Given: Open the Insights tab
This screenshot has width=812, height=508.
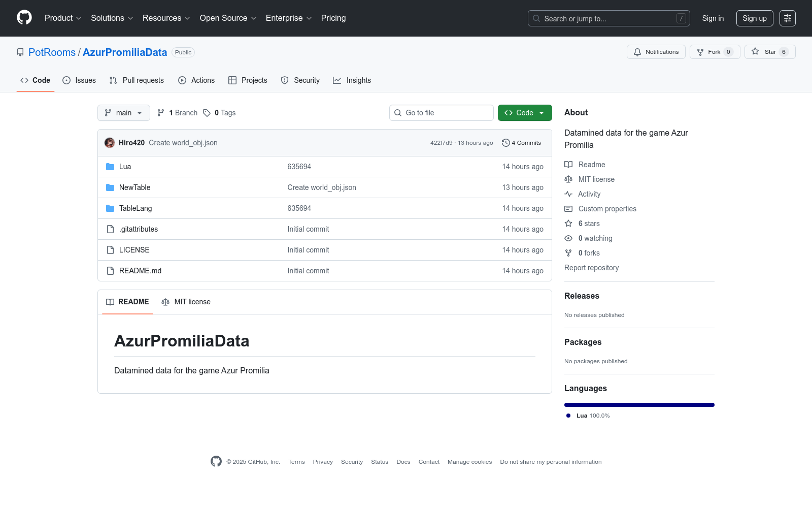Looking at the screenshot, I should click(x=352, y=80).
